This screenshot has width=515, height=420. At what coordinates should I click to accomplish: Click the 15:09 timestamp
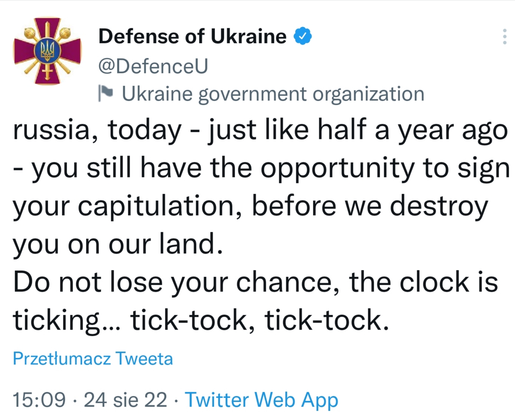pos(39,400)
